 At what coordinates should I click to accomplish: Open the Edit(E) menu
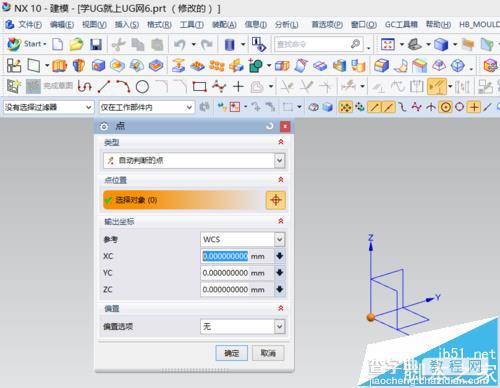click(x=62, y=24)
